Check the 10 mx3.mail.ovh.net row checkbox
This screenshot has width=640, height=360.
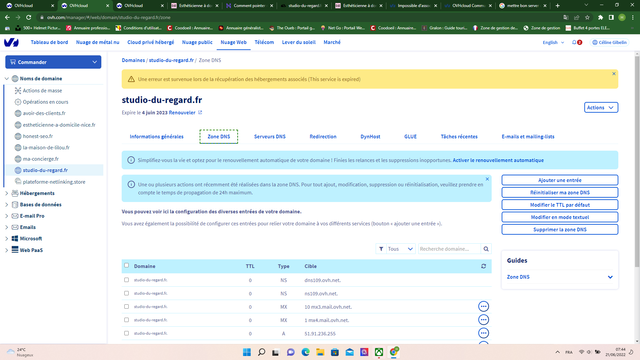(x=127, y=307)
